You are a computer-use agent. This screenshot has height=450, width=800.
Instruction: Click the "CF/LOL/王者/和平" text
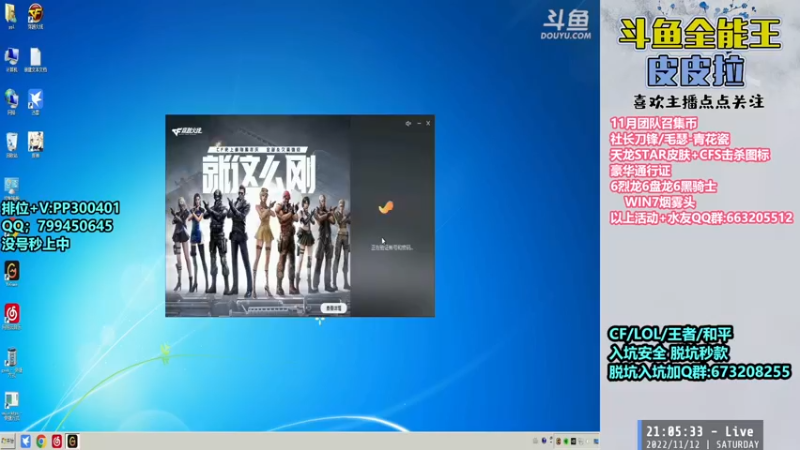click(670, 334)
